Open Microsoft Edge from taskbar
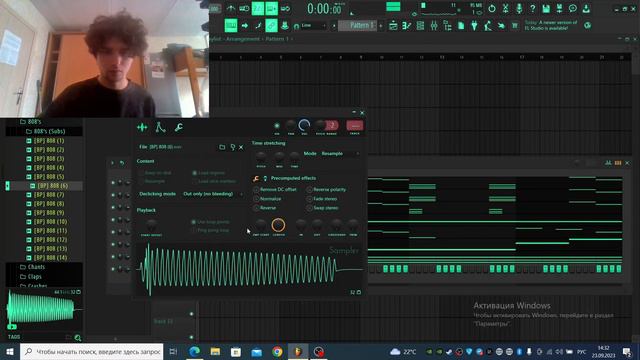 (195, 351)
